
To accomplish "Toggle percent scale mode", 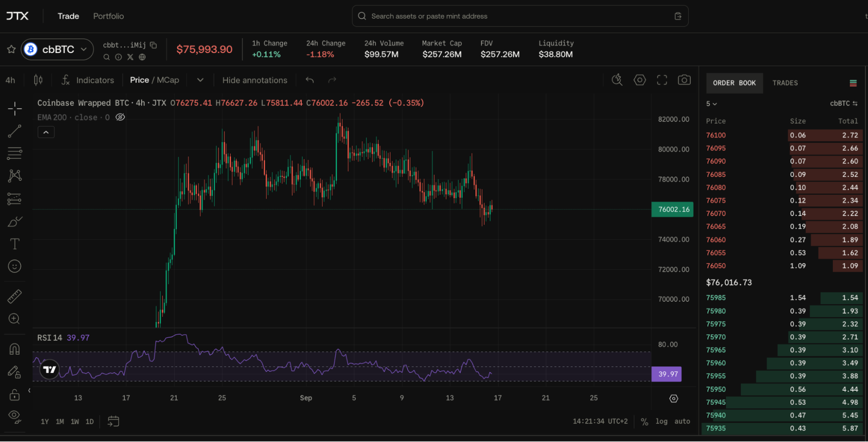I will click(644, 422).
